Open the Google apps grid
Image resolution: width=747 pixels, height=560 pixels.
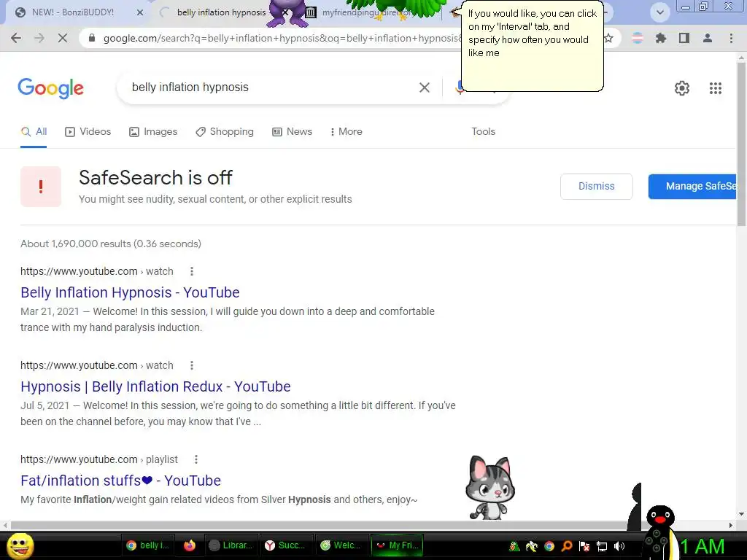(x=716, y=88)
